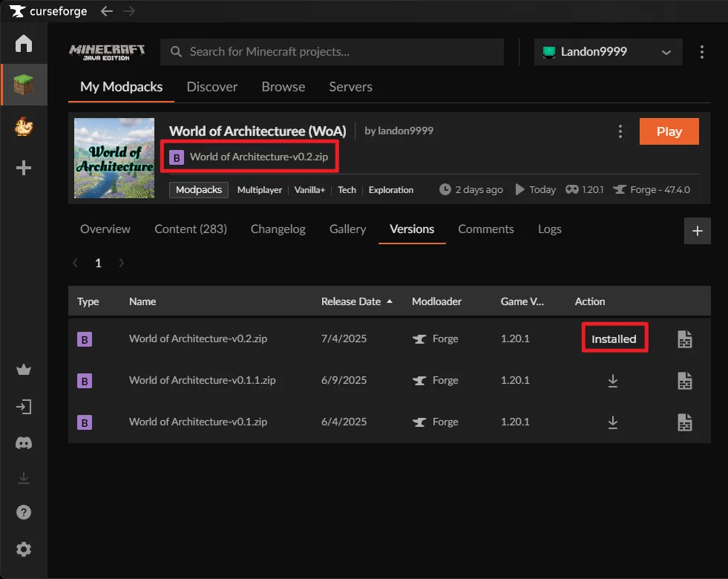Click the Modpacks category tag
This screenshot has width=728, height=579.
point(199,190)
